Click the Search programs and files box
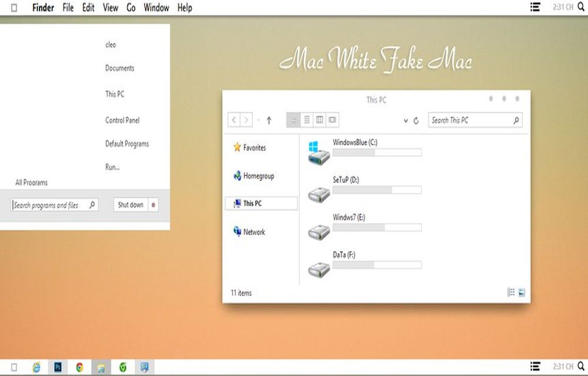588x376 pixels. [55, 205]
